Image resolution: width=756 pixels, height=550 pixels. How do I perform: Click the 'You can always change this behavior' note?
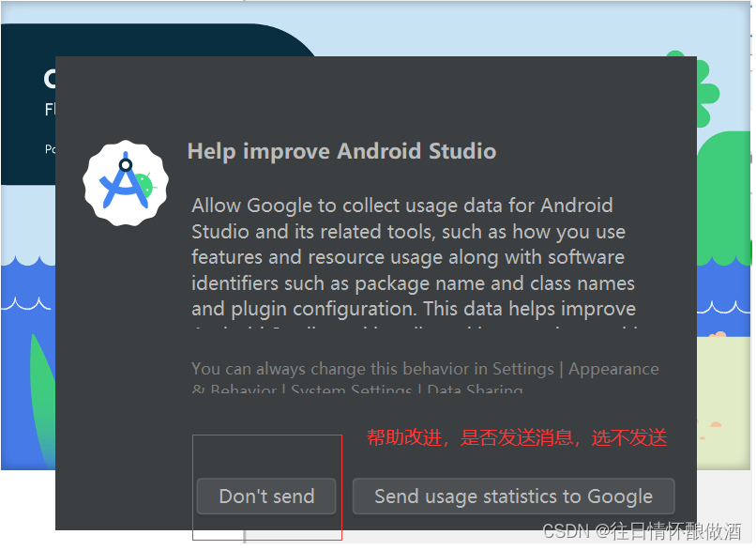tap(425, 376)
